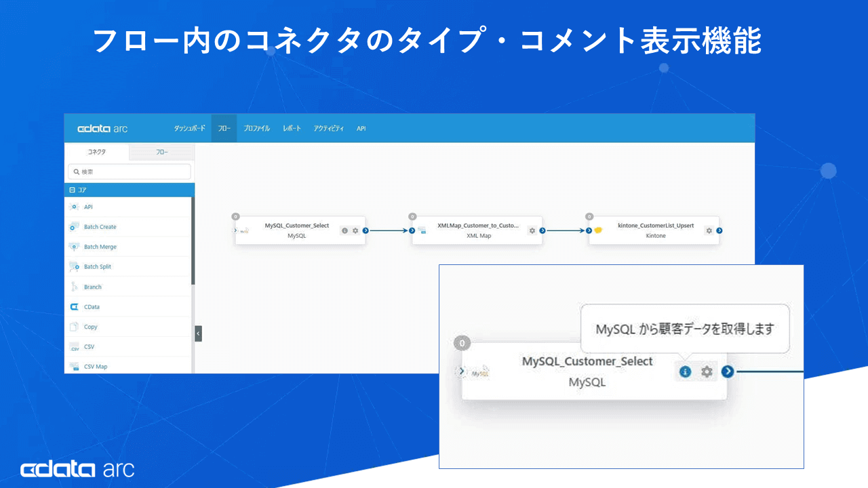Screen dimensions: 868x488
Task: Select the Batch Merge connector icon
Action: click(75, 247)
